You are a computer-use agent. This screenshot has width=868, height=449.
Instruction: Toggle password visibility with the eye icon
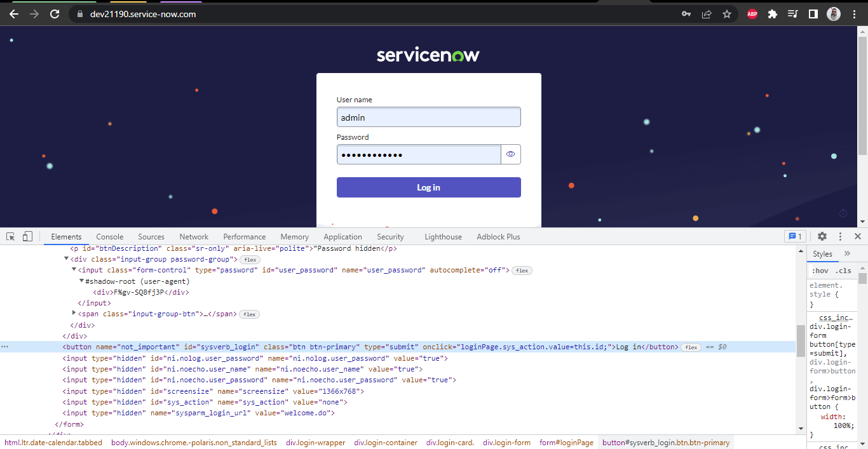[511, 154]
